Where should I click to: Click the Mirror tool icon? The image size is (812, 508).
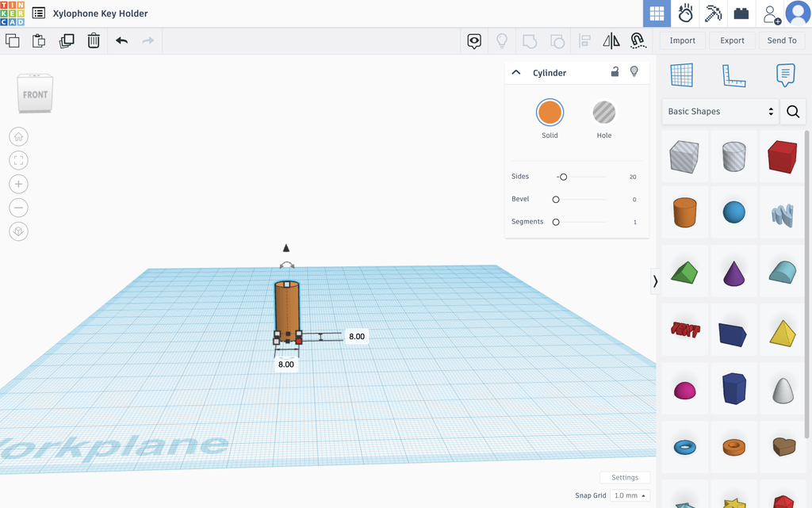(611, 41)
